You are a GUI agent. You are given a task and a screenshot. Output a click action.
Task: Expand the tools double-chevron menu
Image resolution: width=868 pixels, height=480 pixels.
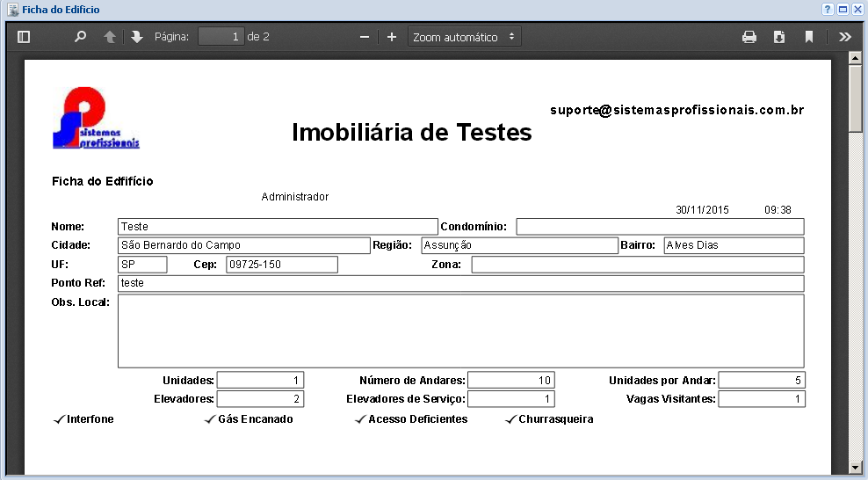point(845,37)
